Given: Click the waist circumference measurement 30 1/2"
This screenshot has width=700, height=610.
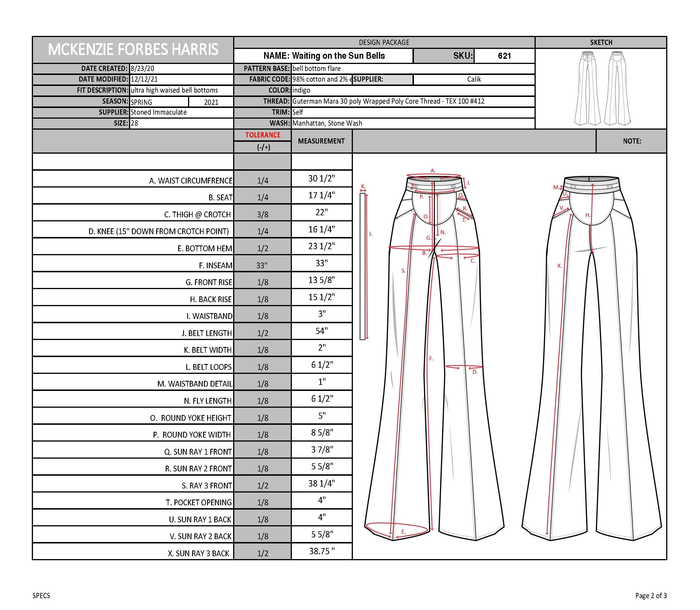Looking at the screenshot, I should [322, 178].
